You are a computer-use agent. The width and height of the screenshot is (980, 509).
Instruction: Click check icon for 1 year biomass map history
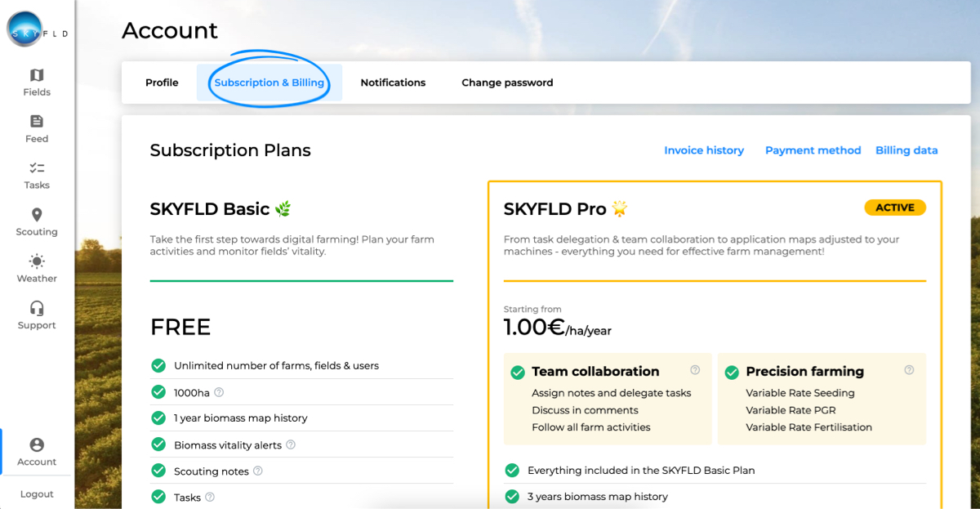click(x=158, y=417)
